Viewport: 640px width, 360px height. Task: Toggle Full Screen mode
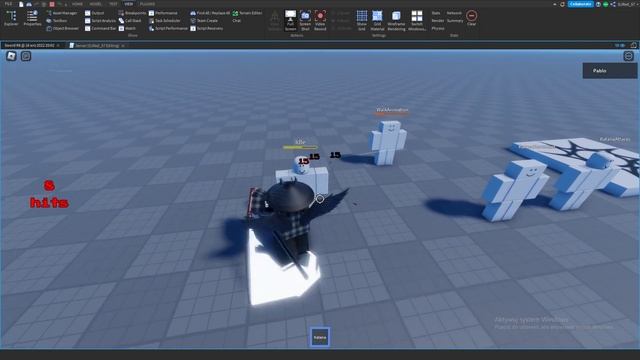(x=290, y=20)
